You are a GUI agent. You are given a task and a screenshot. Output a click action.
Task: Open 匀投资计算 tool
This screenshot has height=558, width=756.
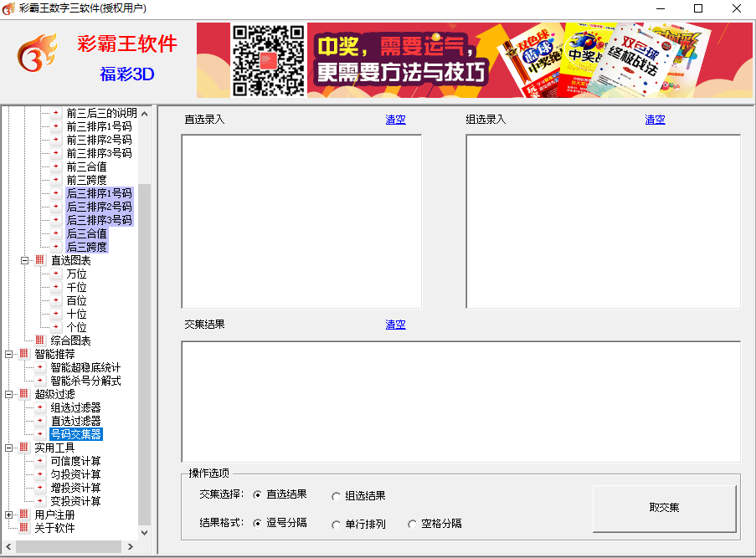click(x=75, y=474)
